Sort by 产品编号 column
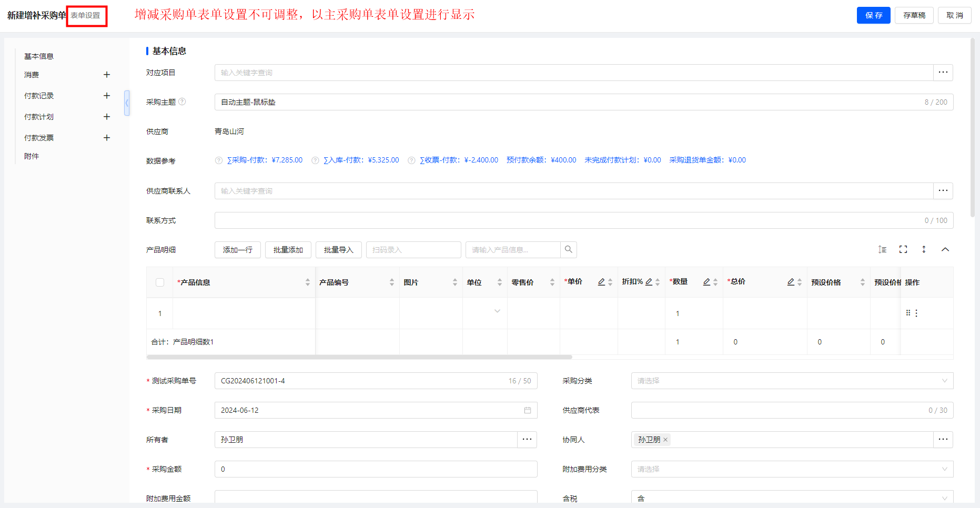The image size is (980, 508). pos(392,282)
